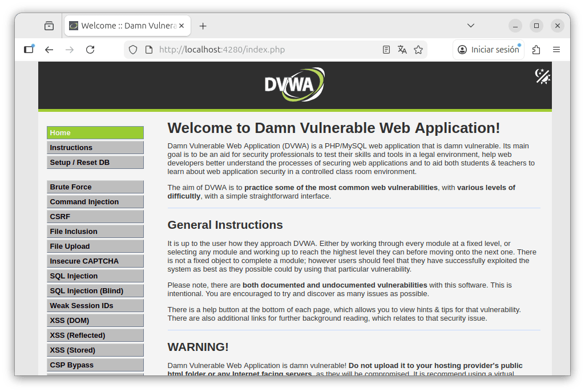The image size is (585, 392).
Task: Close the Firefox window
Action: pyautogui.click(x=558, y=26)
